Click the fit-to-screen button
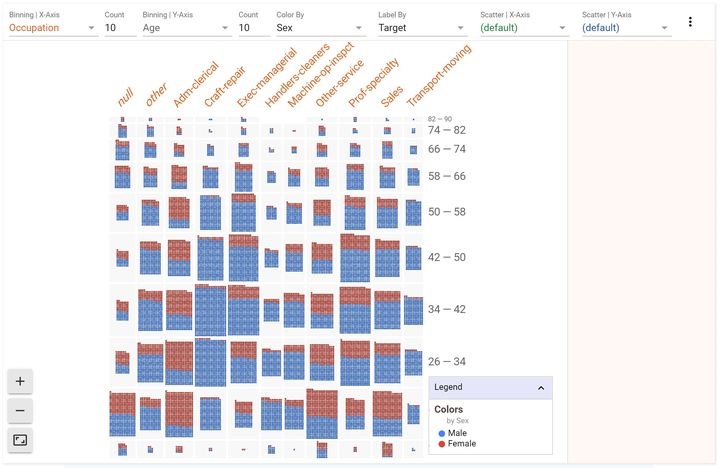The image size is (720, 468). click(x=20, y=440)
